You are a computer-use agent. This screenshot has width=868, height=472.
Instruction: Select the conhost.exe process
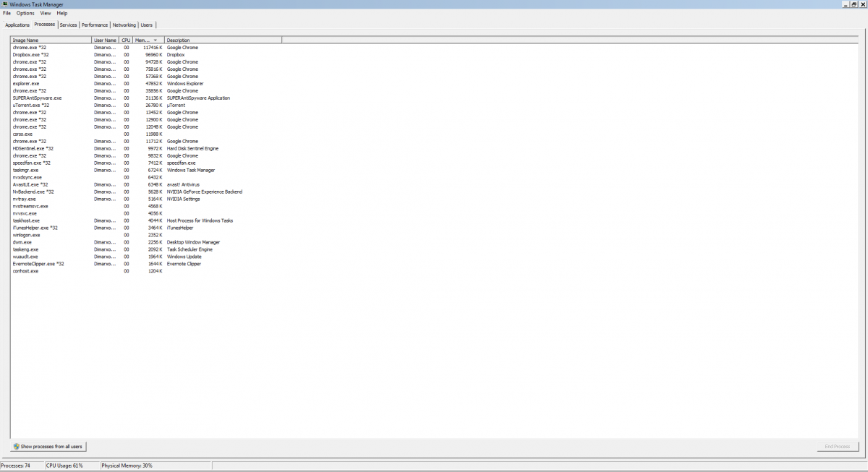point(146,272)
